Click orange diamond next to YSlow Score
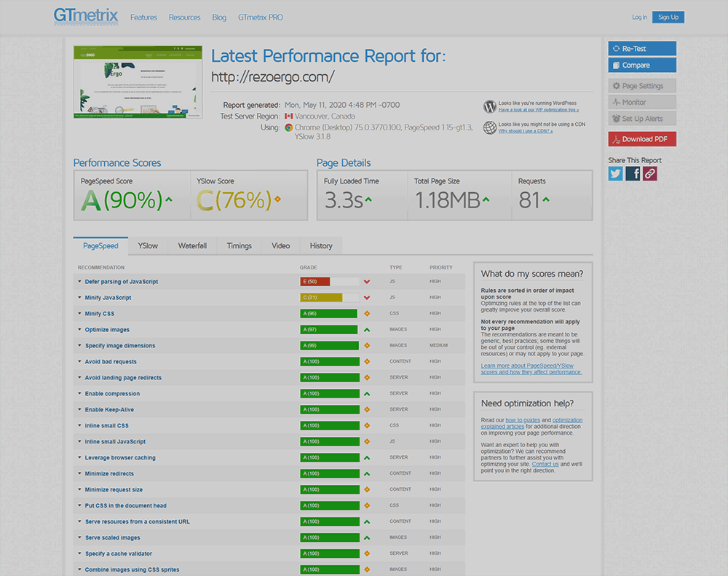Screen dimensions: 728x576 pos(277,200)
